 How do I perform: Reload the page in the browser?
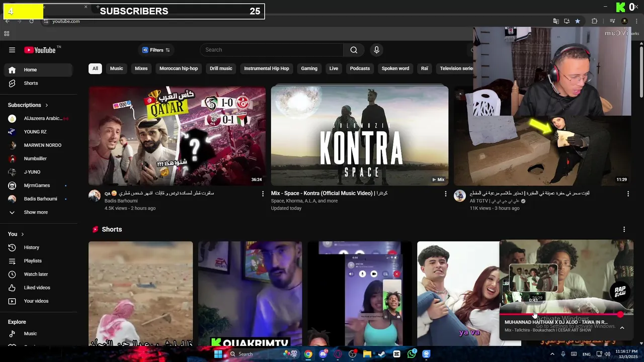31,21
